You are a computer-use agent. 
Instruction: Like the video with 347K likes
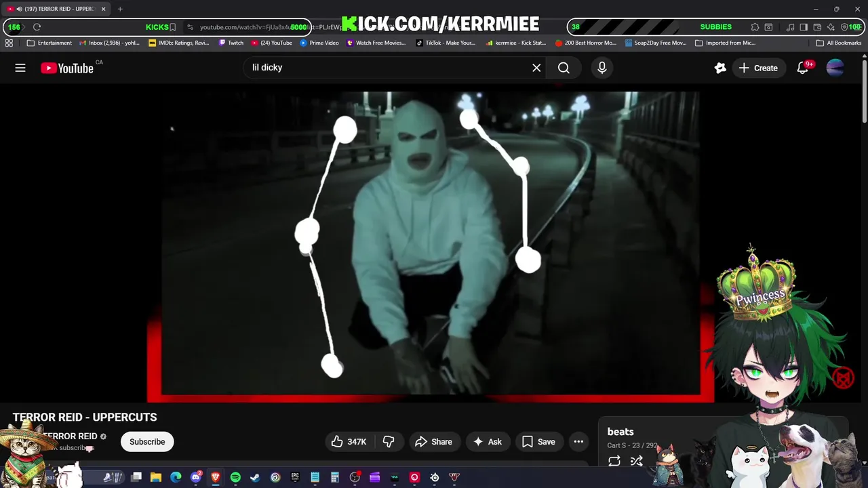(x=349, y=442)
